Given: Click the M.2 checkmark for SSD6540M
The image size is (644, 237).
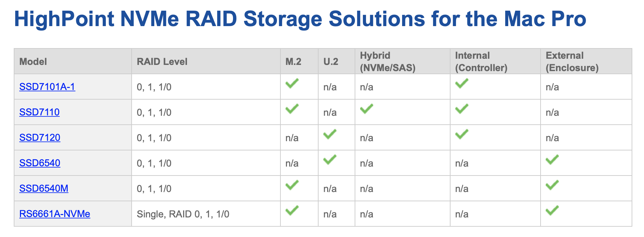Looking at the screenshot, I should point(292,185).
